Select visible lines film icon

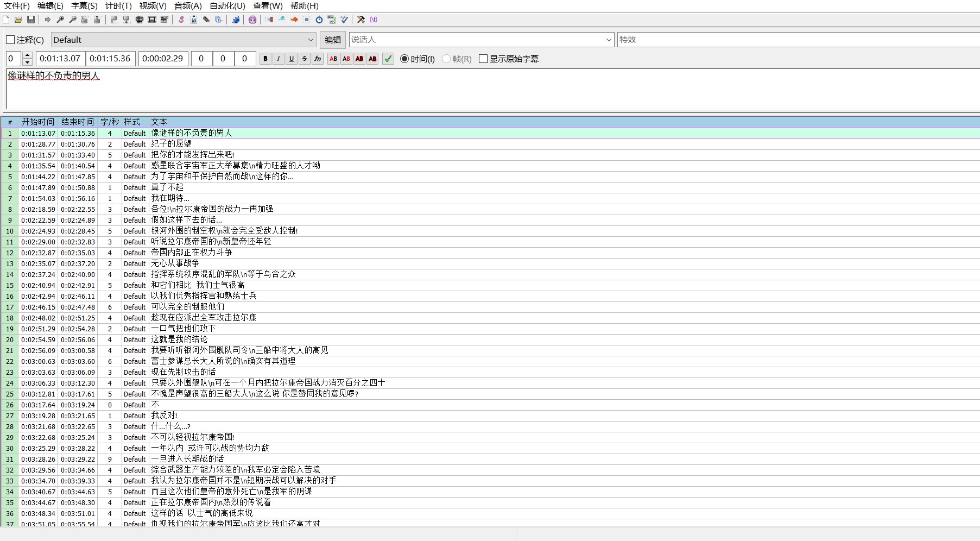(140, 20)
